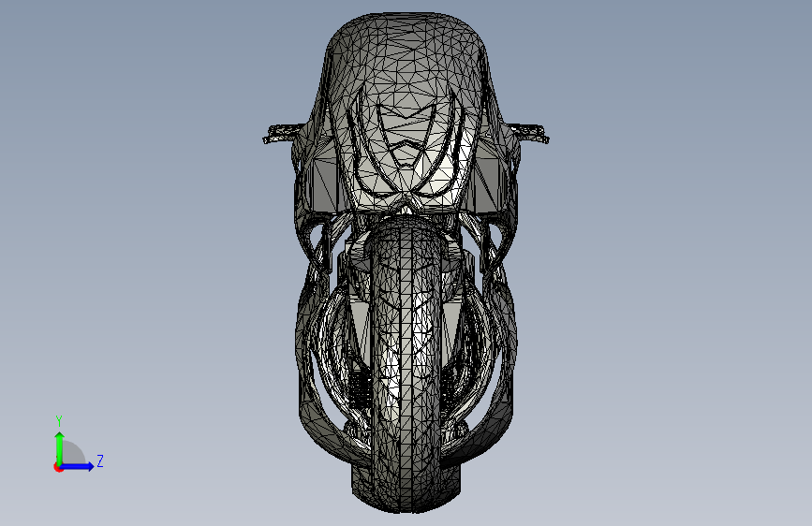812x526 pixels.
Task: Select the motorcycle windshield fairing mesh
Action: click(x=406, y=111)
